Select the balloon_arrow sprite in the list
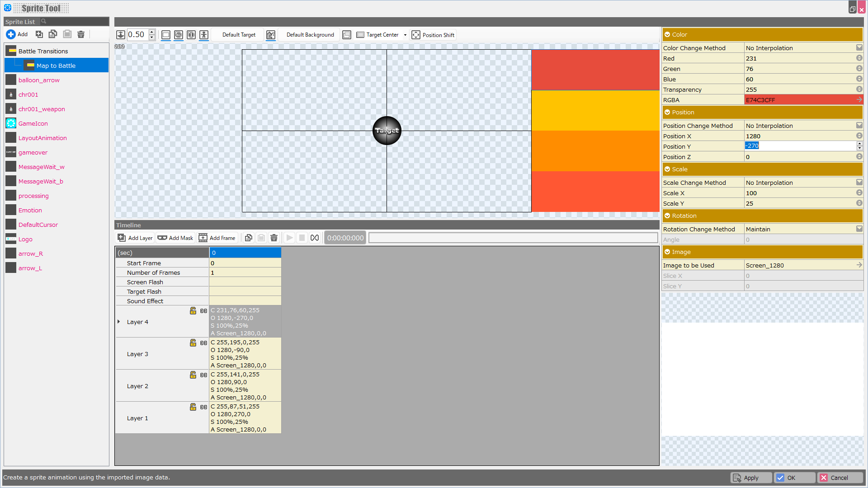 (x=39, y=80)
